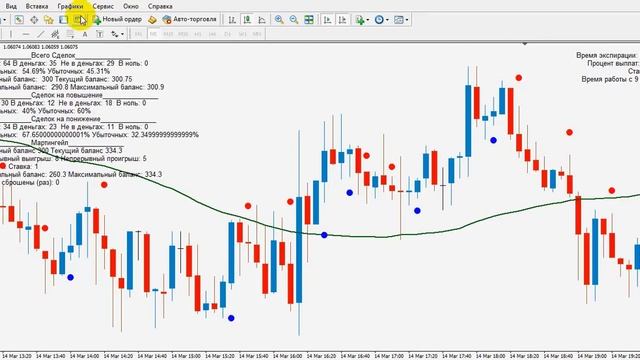
Task: Click the OHLC price line 1.06074 1.06083
Action: (40, 47)
